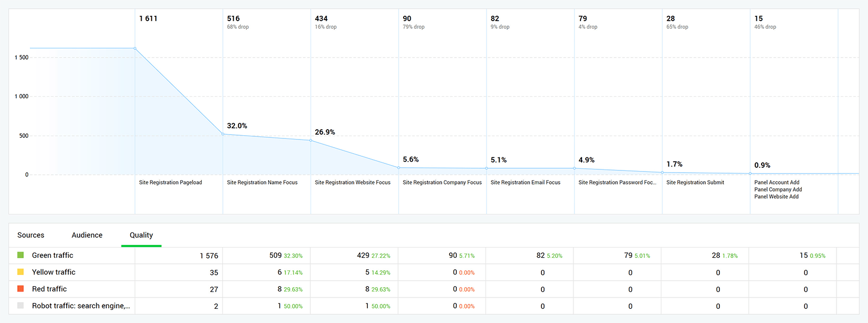This screenshot has height=323, width=868.
Task: Click the yellow swatch beside Yellow traffic
Action: click(21, 272)
